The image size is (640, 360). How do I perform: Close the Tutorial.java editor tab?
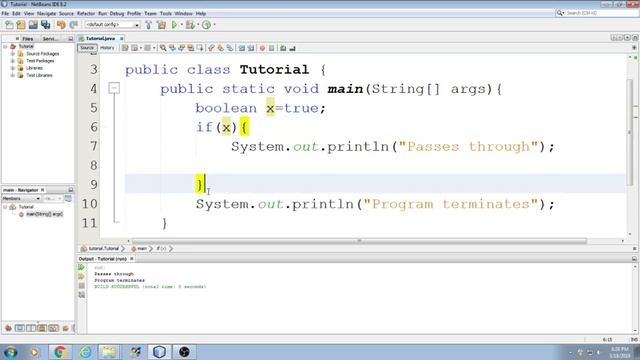tap(122, 38)
